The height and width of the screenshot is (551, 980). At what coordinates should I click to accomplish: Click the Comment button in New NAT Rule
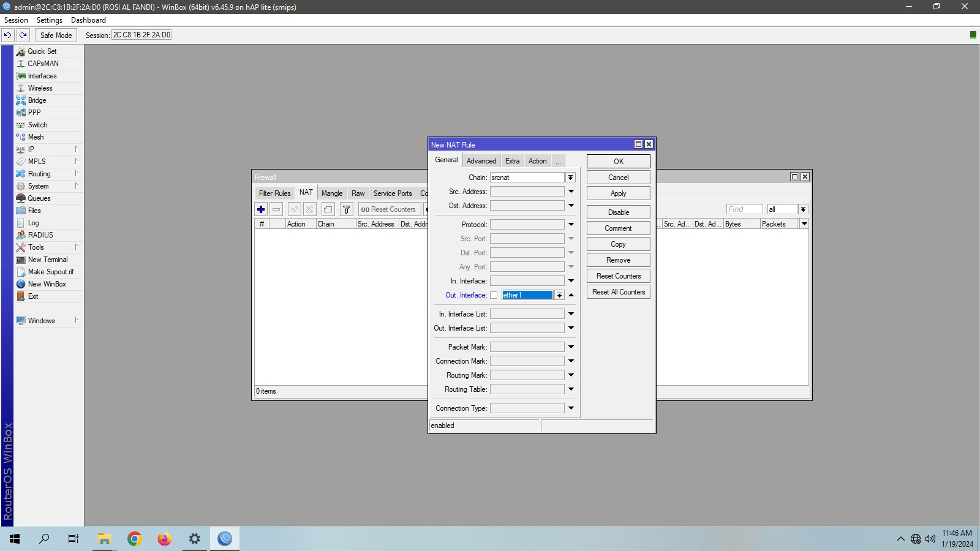point(619,228)
